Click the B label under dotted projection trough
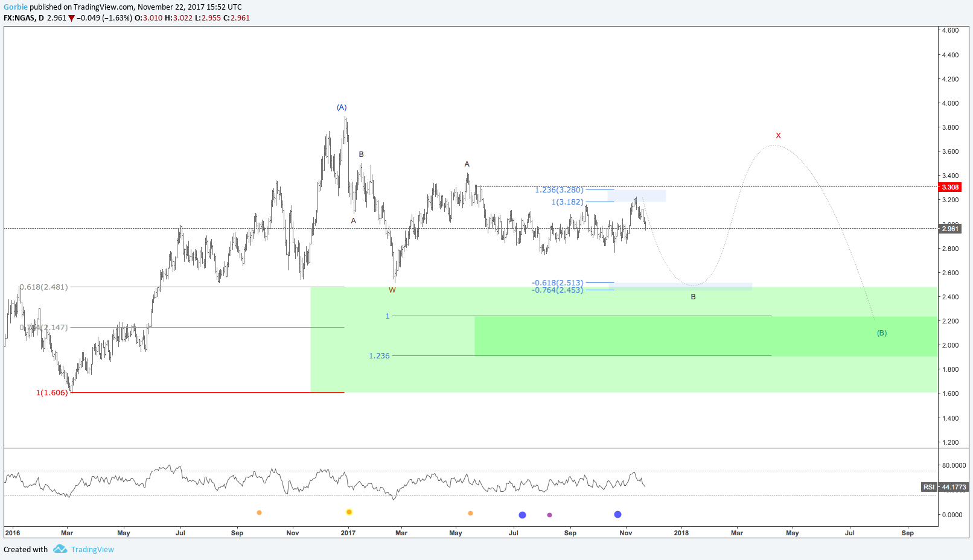 tap(693, 297)
